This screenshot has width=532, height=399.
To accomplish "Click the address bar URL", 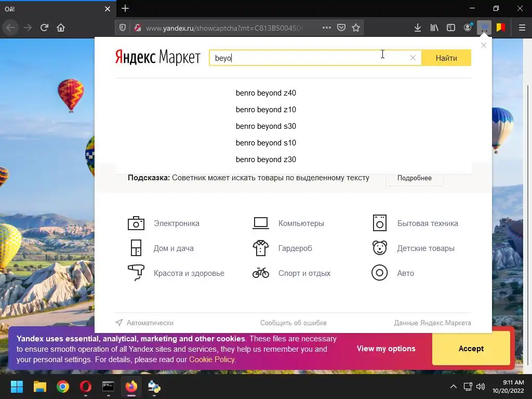I will (224, 28).
